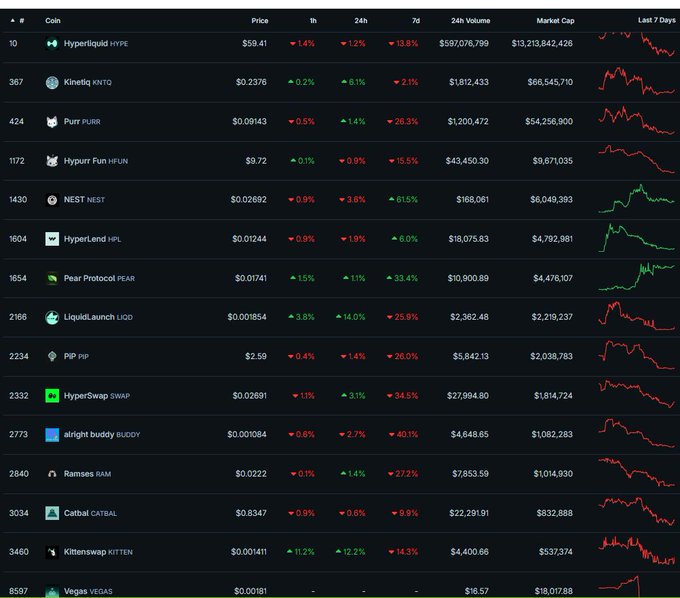Click Kittenswap 1h change 11.2%
The image size is (680, 598).
click(x=301, y=552)
